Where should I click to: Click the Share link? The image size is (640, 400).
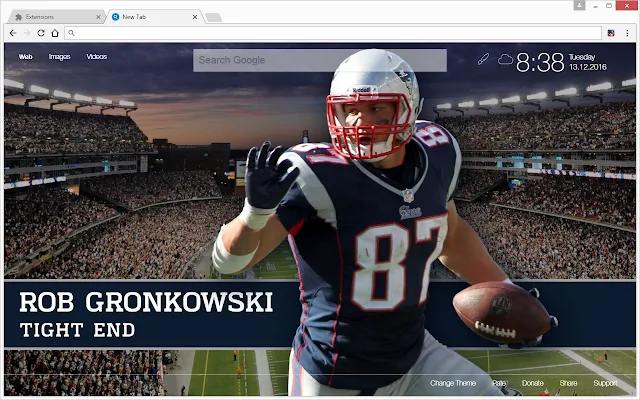(568, 383)
